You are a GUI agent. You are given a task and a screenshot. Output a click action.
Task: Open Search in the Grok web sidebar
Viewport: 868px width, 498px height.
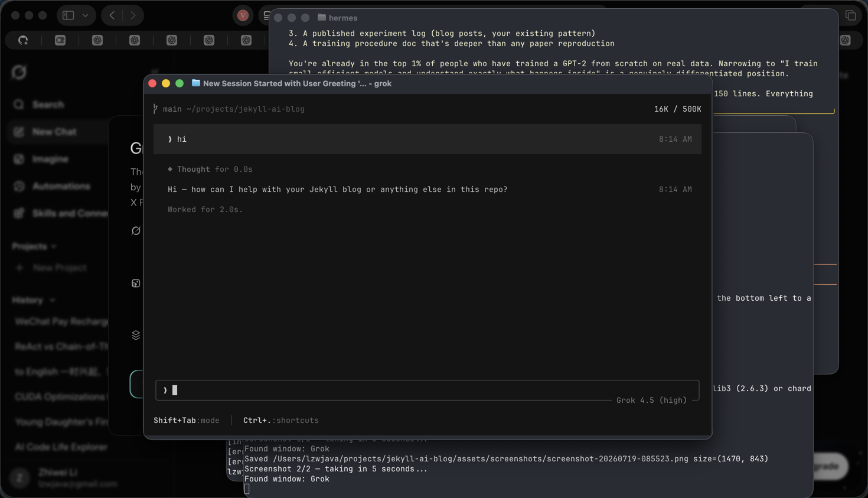(48, 105)
